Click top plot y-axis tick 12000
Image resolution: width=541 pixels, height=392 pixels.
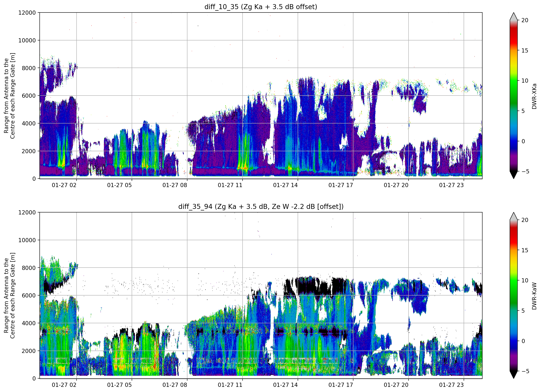click(27, 13)
